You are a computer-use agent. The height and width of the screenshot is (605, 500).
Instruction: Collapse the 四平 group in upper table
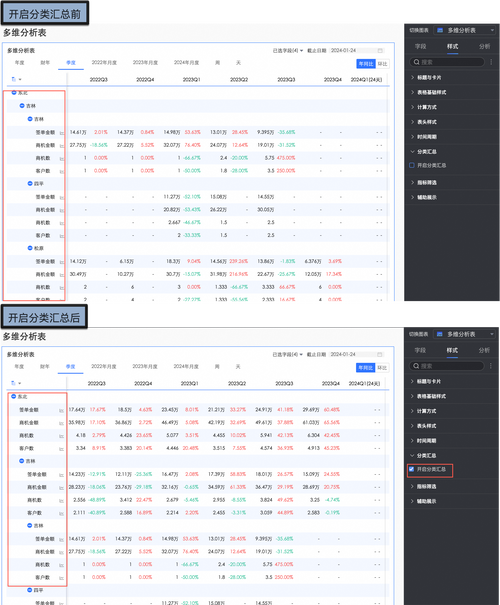[30, 183]
